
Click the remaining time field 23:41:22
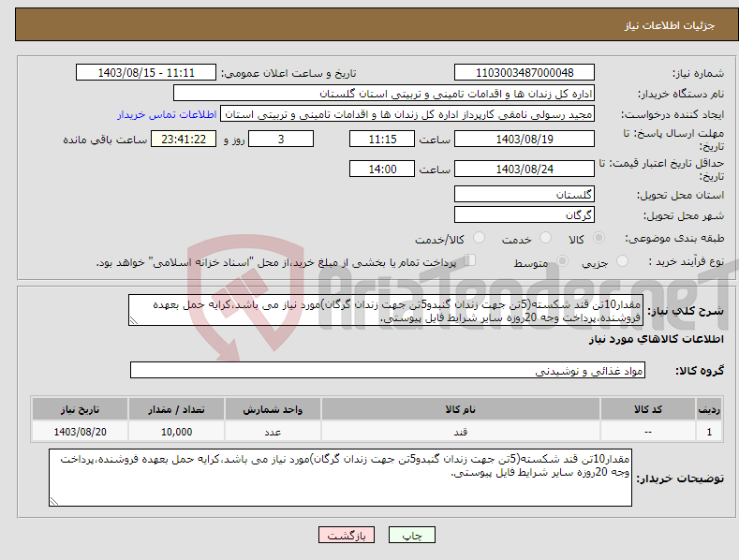click(184, 139)
